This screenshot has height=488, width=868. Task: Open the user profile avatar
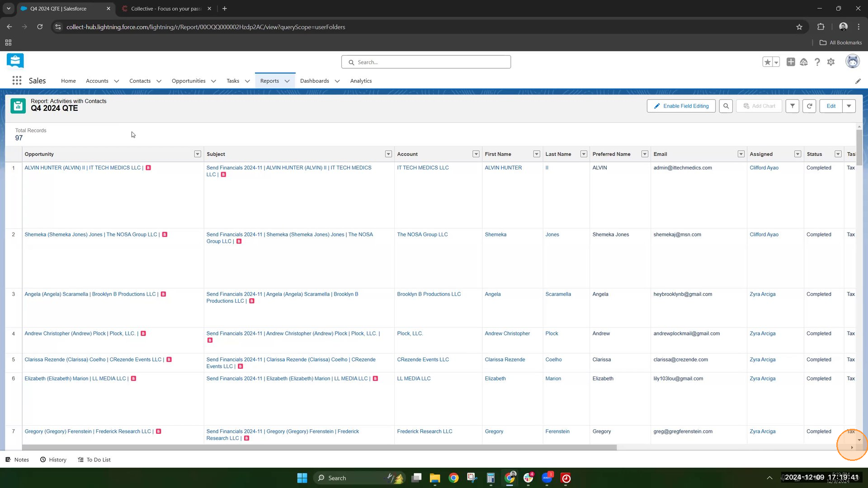click(852, 61)
